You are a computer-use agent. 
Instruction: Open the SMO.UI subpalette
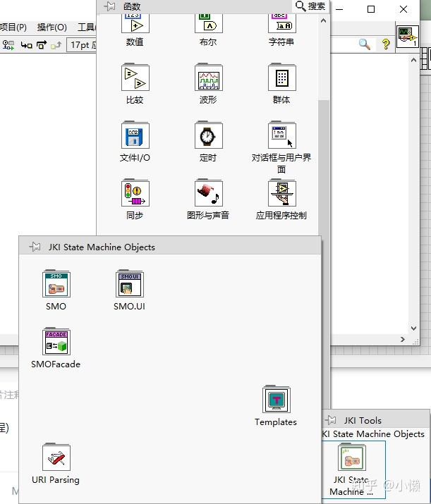click(x=130, y=283)
